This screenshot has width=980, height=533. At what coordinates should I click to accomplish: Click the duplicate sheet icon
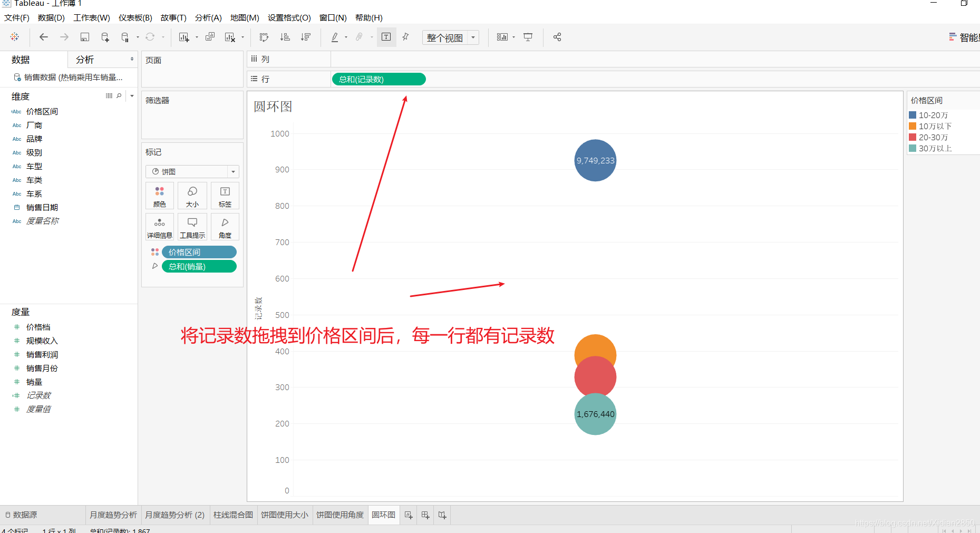pyautogui.click(x=210, y=37)
